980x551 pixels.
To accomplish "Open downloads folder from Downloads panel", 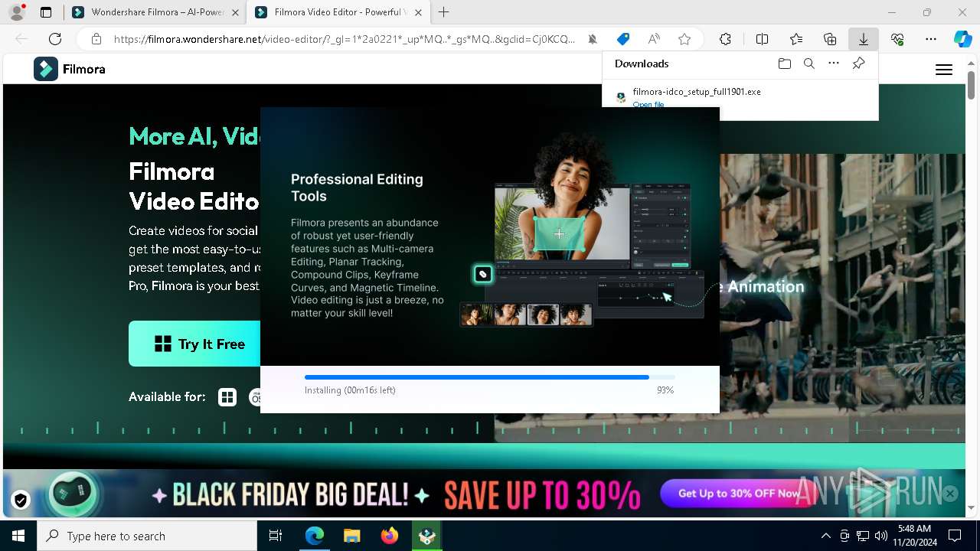I will (784, 64).
